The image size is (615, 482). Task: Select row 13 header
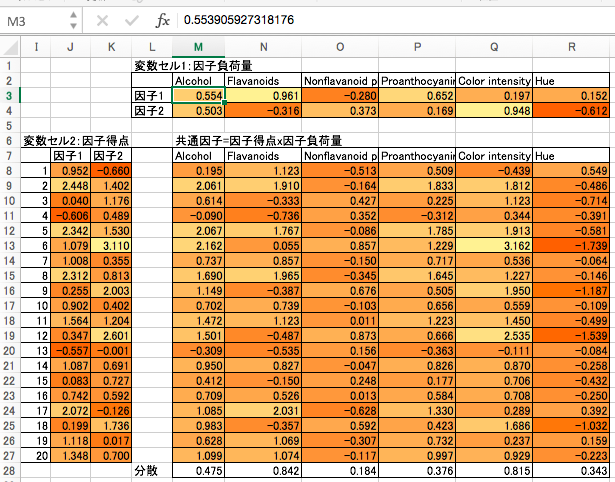pos(9,246)
